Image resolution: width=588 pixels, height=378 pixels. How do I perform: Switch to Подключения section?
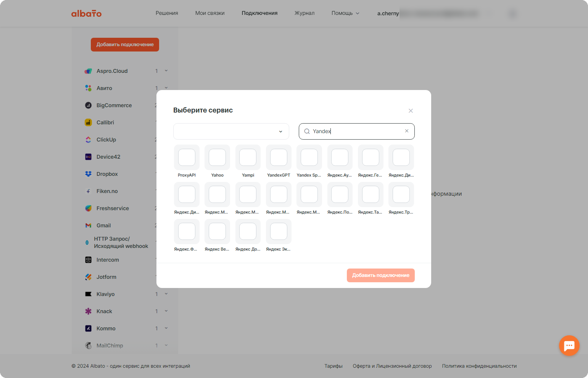tap(259, 13)
